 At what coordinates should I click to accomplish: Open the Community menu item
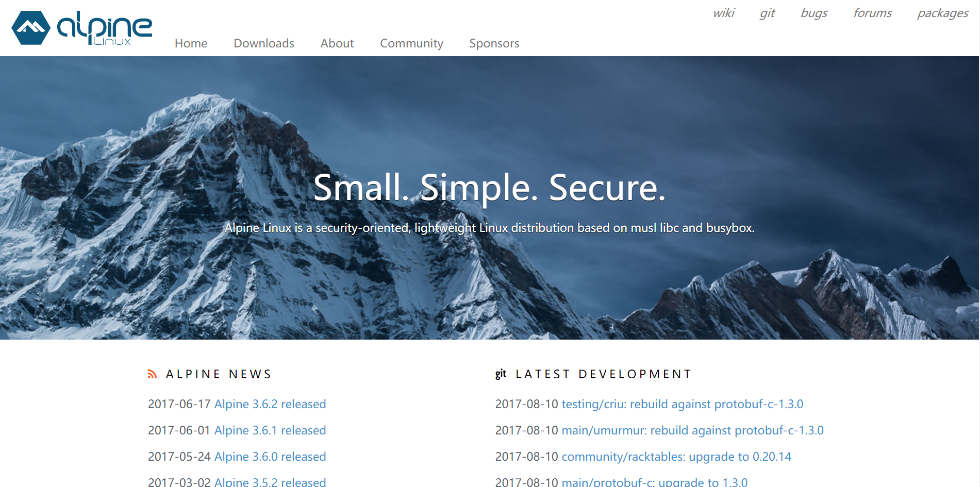[x=411, y=43]
